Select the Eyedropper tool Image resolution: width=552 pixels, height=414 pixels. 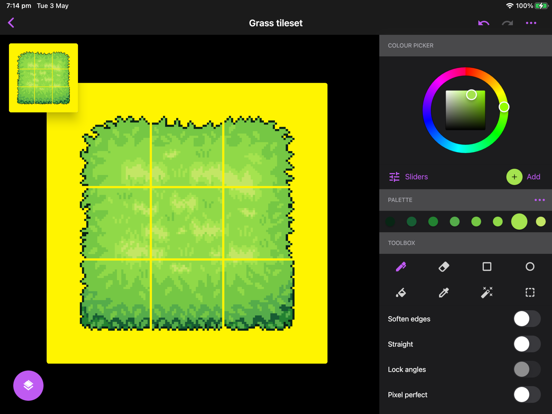[x=444, y=293]
